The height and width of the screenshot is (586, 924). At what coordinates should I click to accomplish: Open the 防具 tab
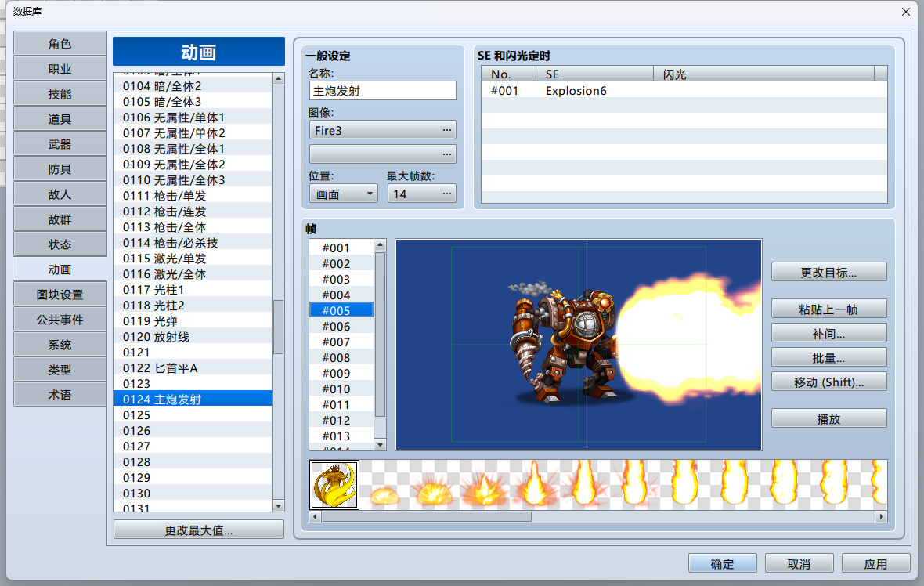click(x=60, y=169)
